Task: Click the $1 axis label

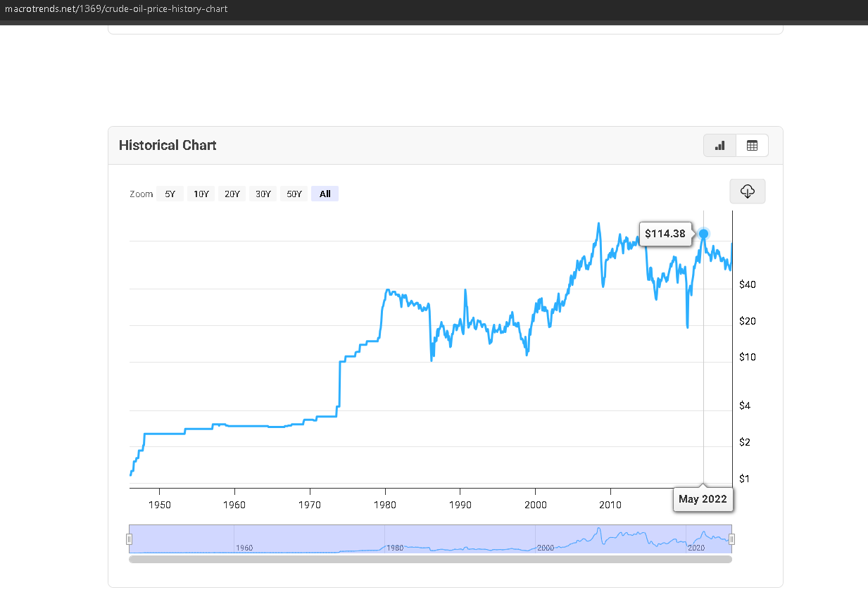Action: (x=745, y=479)
